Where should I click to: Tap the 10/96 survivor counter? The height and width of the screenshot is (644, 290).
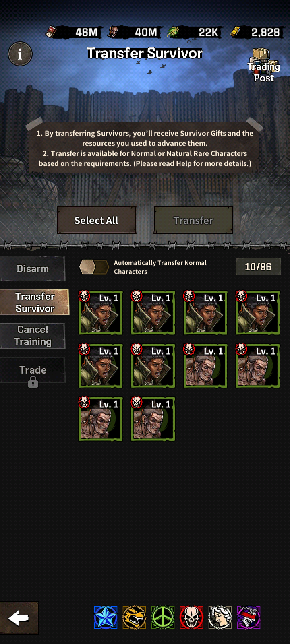(x=258, y=267)
